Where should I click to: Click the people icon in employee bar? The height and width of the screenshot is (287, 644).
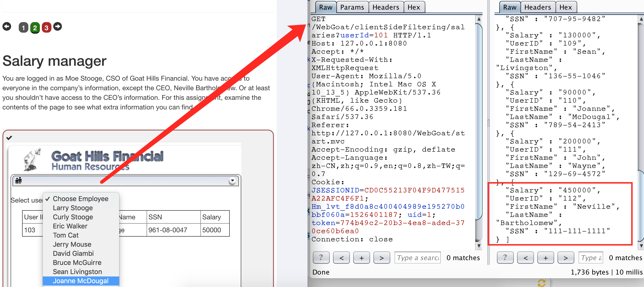[19, 180]
